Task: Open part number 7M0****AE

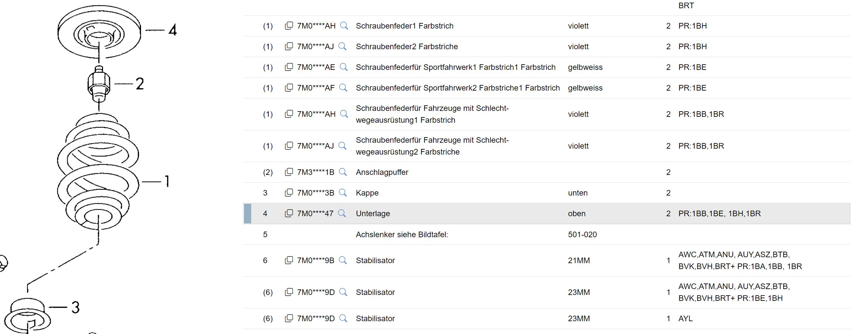Action: [x=316, y=67]
